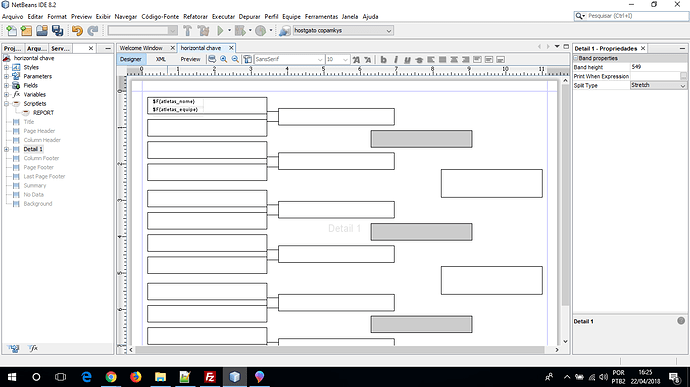Select the Designer view button
Viewport: 690px width, 387px height.
click(x=131, y=59)
